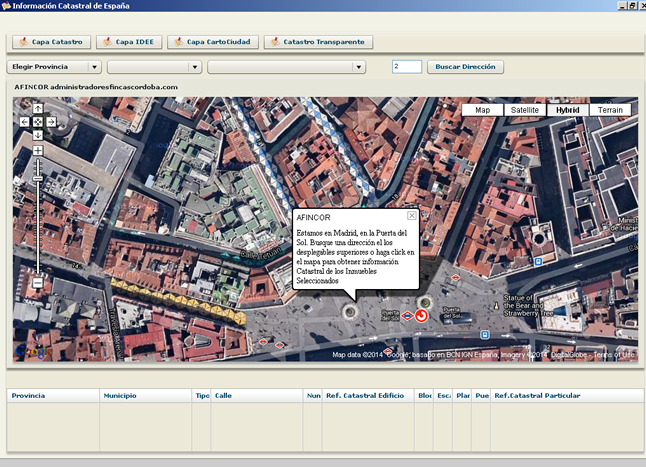Click the blue bus stop icon below Ministry

pyautogui.click(x=538, y=262)
